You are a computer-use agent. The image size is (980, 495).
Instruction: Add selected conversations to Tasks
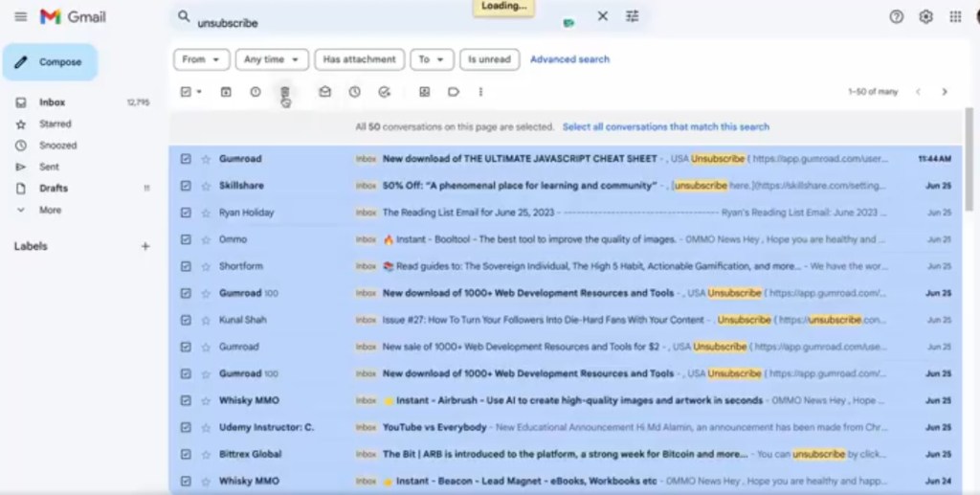pos(385,92)
